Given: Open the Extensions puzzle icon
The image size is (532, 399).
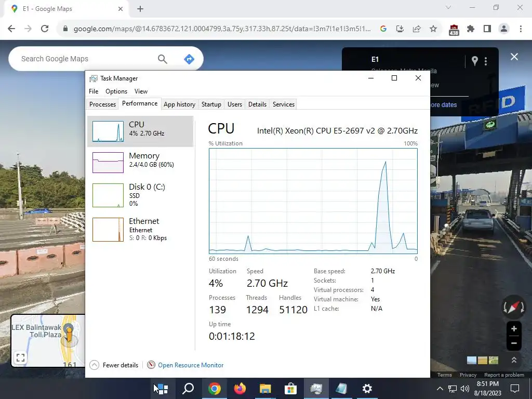Looking at the screenshot, I should coord(471,29).
